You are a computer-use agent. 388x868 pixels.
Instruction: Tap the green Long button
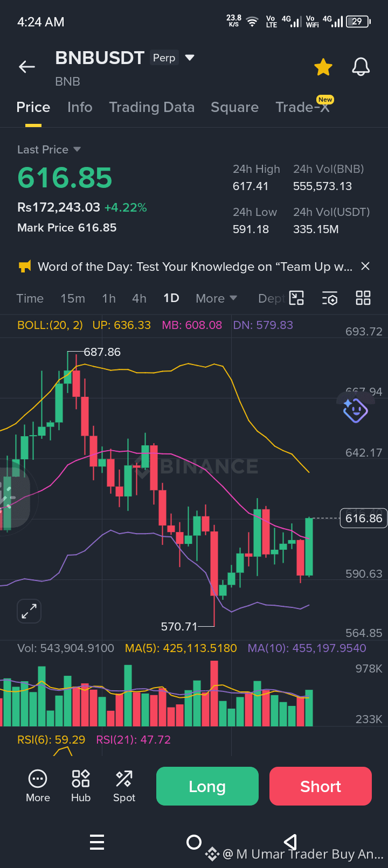[207, 786]
